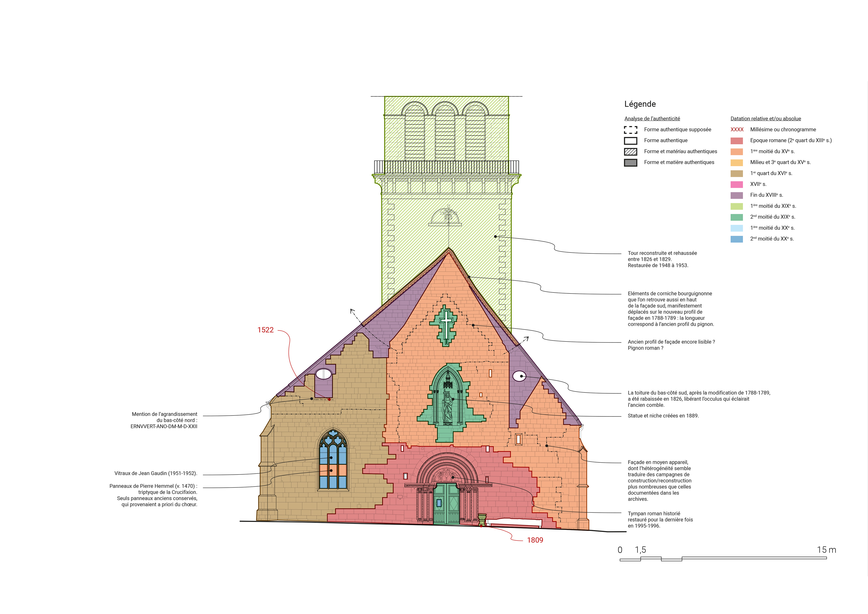Select the '1er quart du XVIe s.' tan swatch
Screen dimensions: 868x614
736,174
